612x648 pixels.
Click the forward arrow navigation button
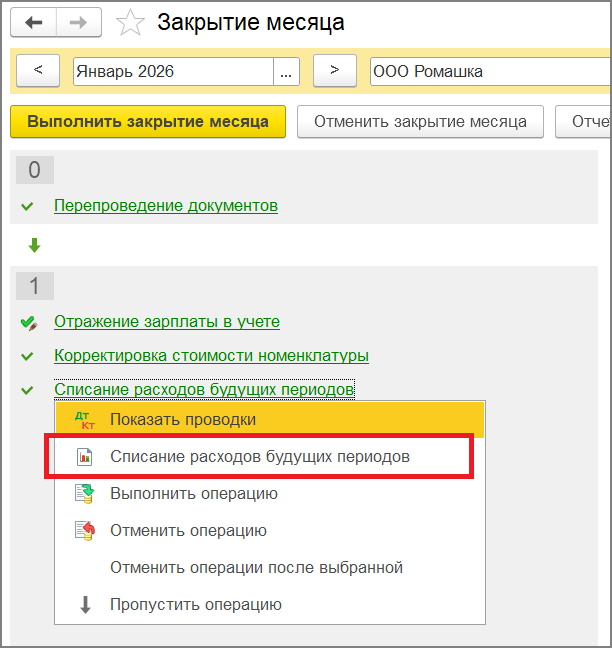coord(78,23)
